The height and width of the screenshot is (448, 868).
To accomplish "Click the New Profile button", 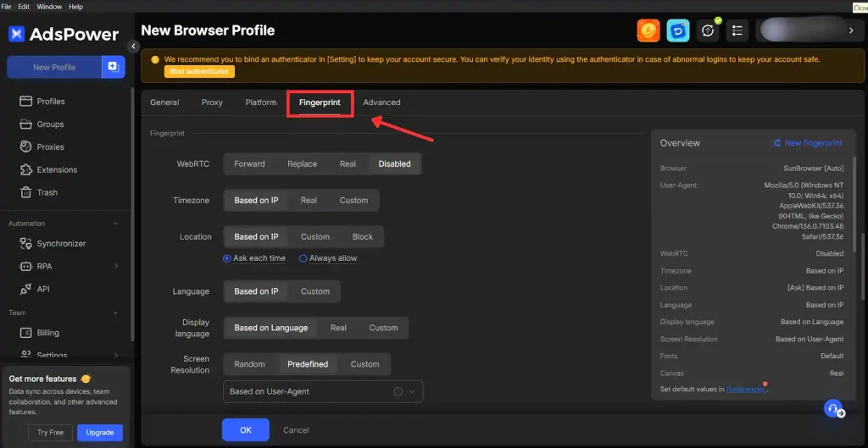I will point(54,67).
